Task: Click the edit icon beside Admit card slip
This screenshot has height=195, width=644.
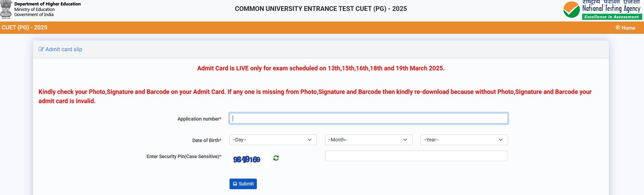Action: 41,49
